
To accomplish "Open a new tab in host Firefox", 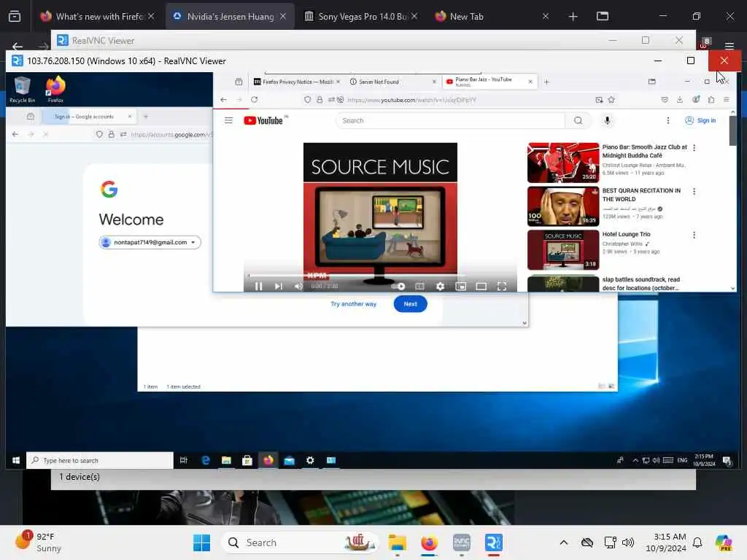I will (x=573, y=16).
